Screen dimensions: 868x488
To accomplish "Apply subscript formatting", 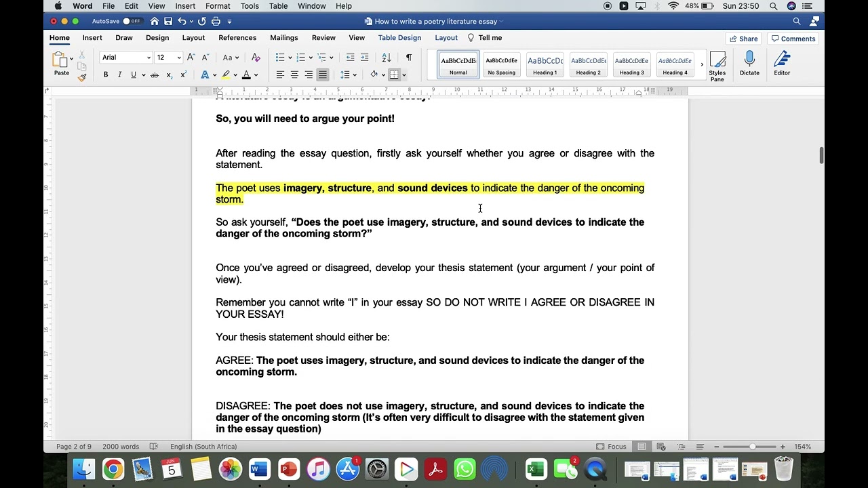I will point(169,75).
